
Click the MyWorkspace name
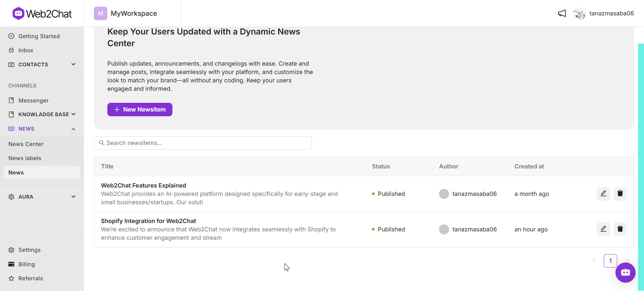click(134, 13)
